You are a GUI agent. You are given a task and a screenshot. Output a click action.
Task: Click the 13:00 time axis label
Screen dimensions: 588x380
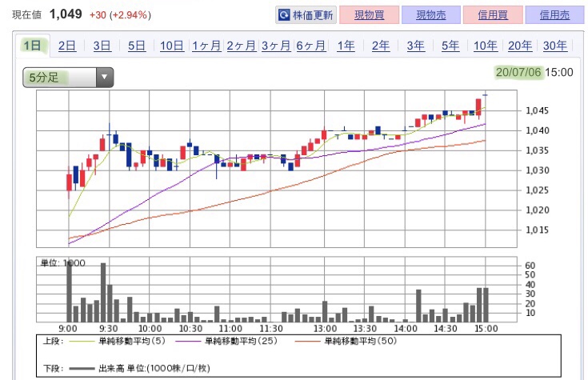tap(325, 329)
